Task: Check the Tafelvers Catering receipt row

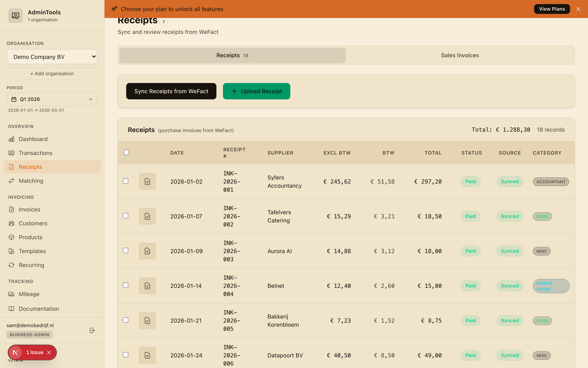Action: point(126,216)
